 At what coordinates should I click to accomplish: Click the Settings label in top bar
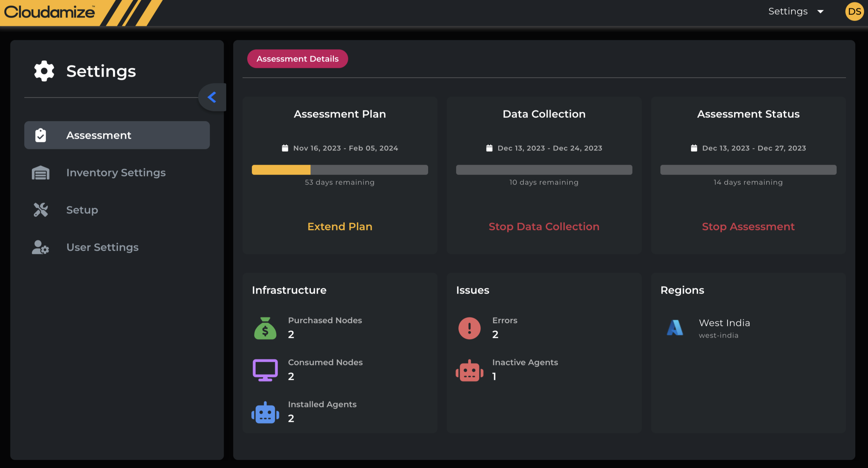tap(788, 11)
